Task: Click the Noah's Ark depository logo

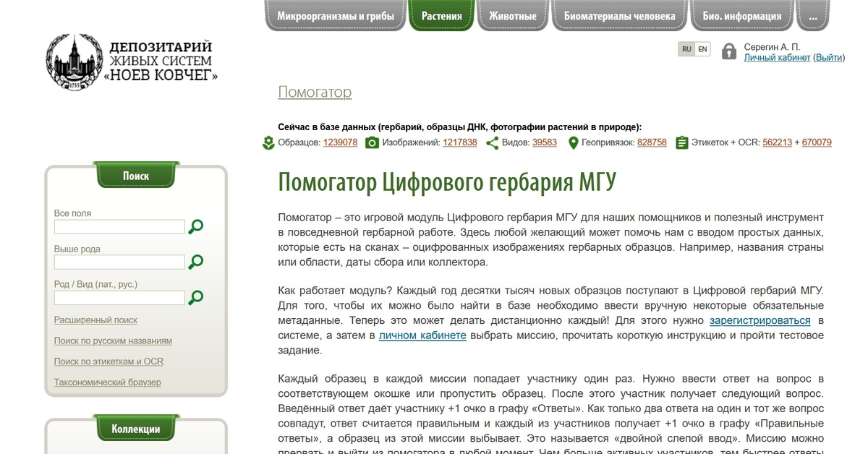Action: point(132,61)
